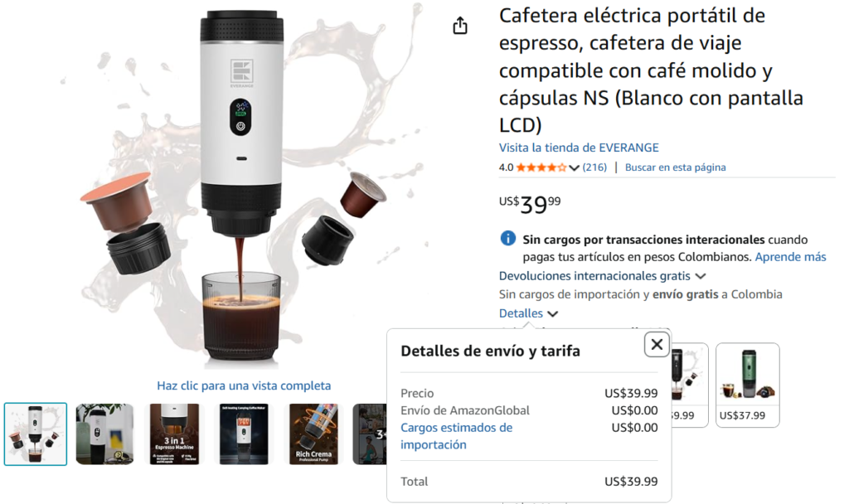Image resolution: width=849 pixels, height=504 pixels.
Task: Select the thumbnail with green plant background
Action: tap(104, 434)
